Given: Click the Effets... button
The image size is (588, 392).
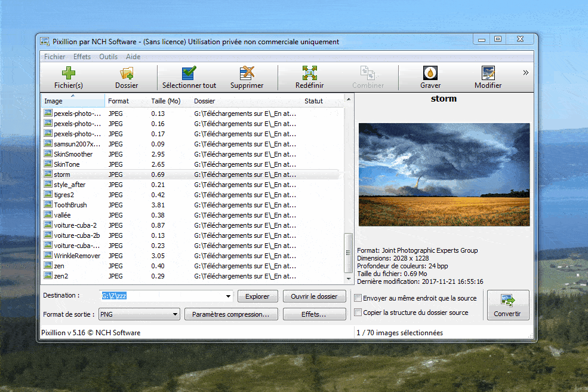Looking at the screenshot, I should (314, 314).
